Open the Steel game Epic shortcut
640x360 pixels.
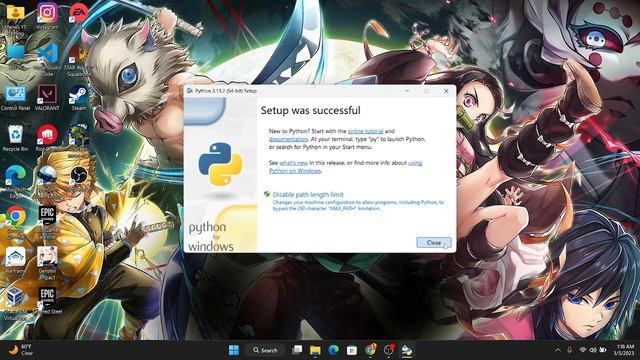47,301
